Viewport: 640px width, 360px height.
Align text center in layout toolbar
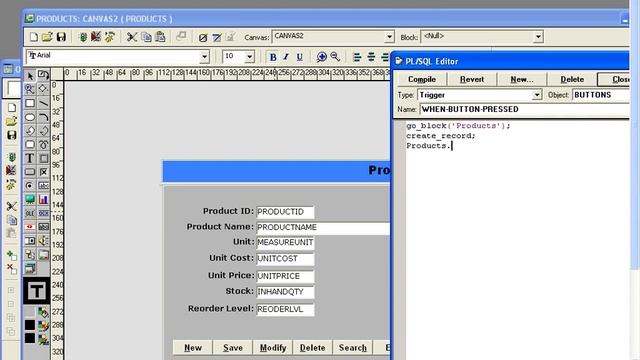[x=371, y=57]
